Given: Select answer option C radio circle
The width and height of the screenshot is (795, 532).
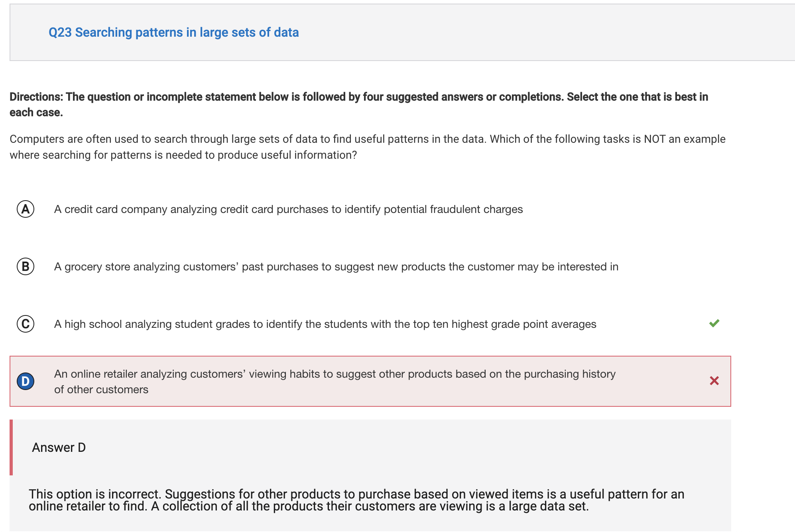Looking at the screenshot, I should [x=26, y=324].
